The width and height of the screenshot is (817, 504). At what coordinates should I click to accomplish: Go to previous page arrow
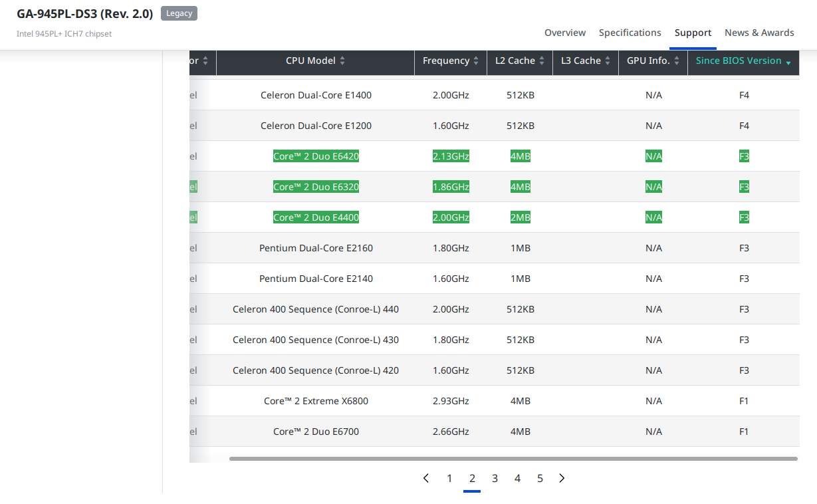426,478
